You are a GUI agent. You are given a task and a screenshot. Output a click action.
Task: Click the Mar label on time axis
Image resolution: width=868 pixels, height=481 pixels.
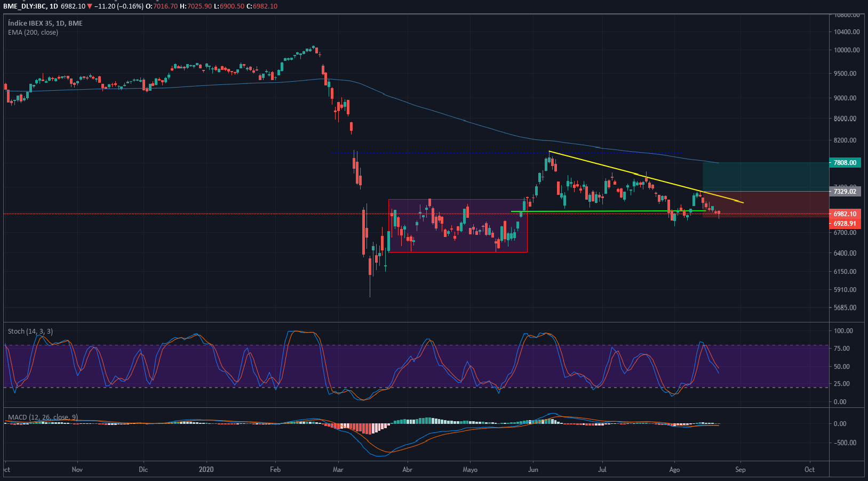click(x=338, y=470)
